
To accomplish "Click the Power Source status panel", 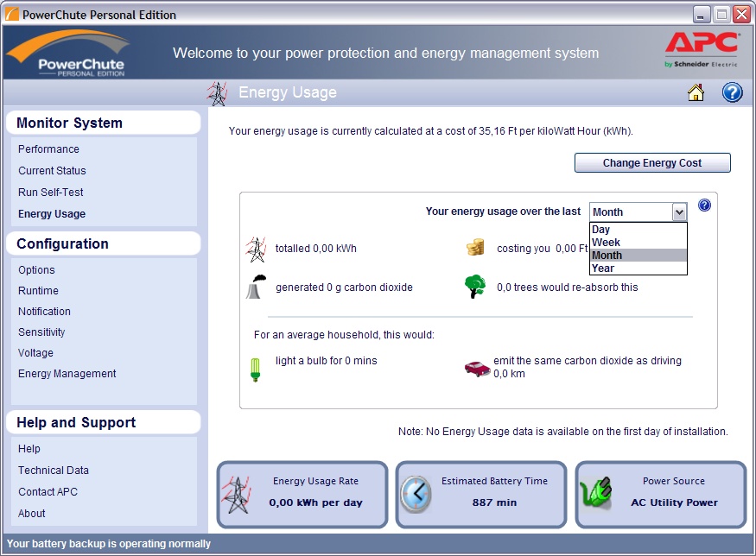I will tap(661, 495).
